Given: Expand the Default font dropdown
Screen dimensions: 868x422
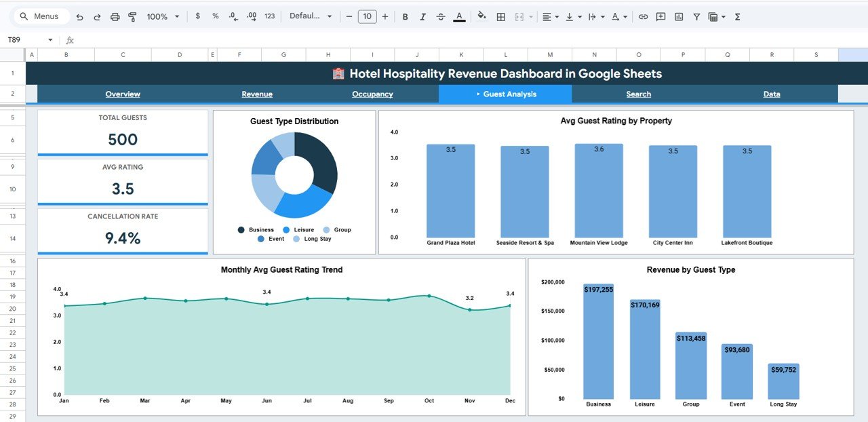Looking at the screenshot, I should coord(311,16).
